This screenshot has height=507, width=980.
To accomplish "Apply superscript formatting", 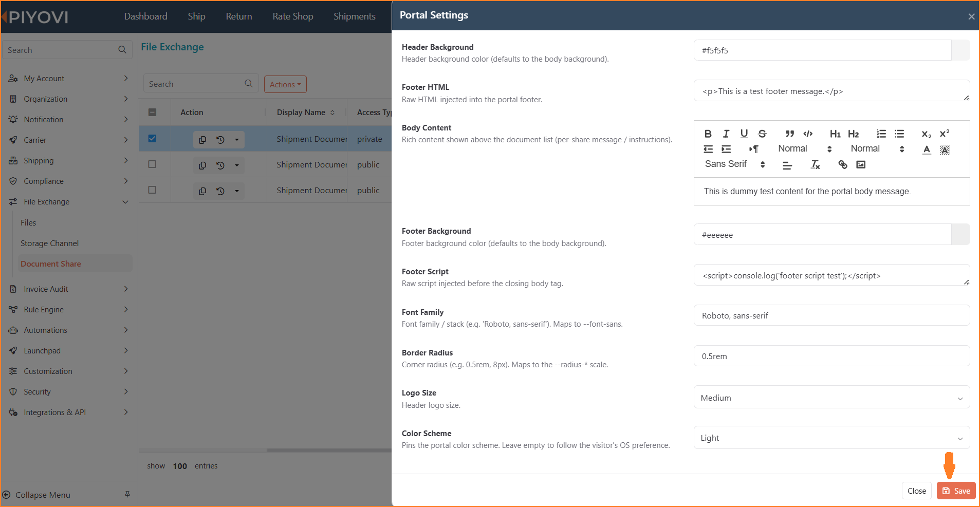I will click(x=945, y=134).
